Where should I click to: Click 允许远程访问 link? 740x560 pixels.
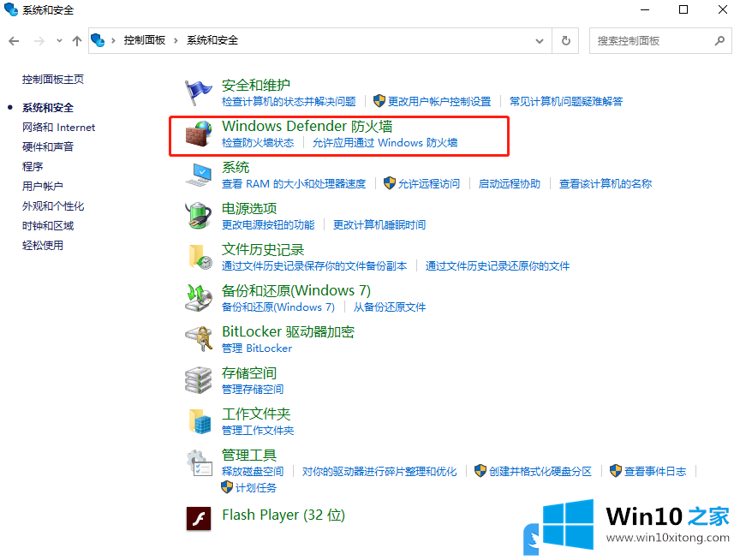click(428, 184)
